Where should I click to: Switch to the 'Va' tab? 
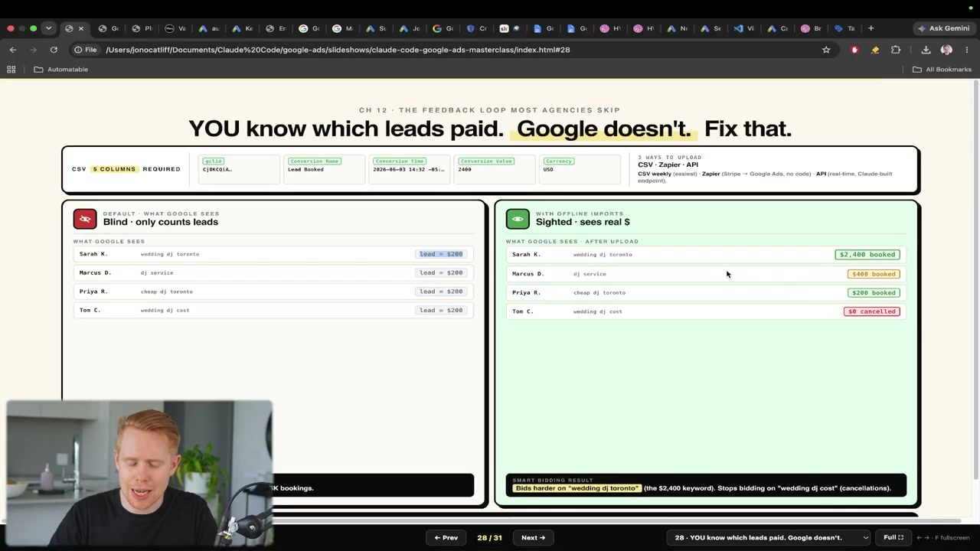(x=175, y=28)
